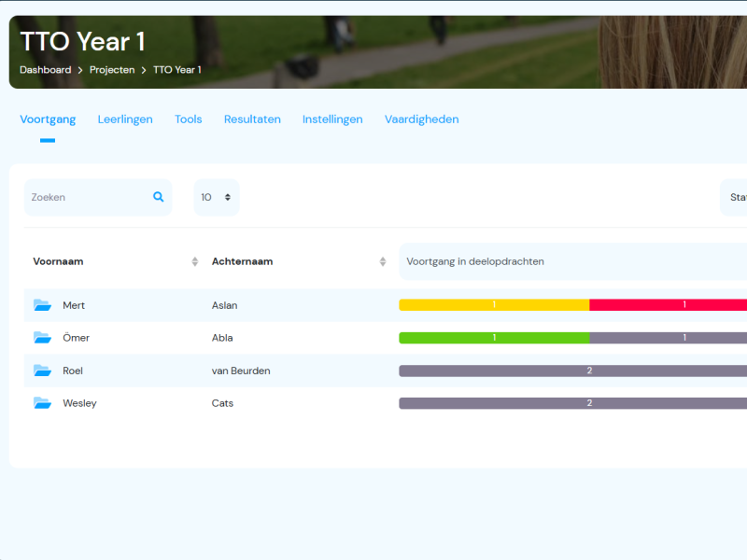Open the Vaardigheden tab

click(x=422, y=119)
